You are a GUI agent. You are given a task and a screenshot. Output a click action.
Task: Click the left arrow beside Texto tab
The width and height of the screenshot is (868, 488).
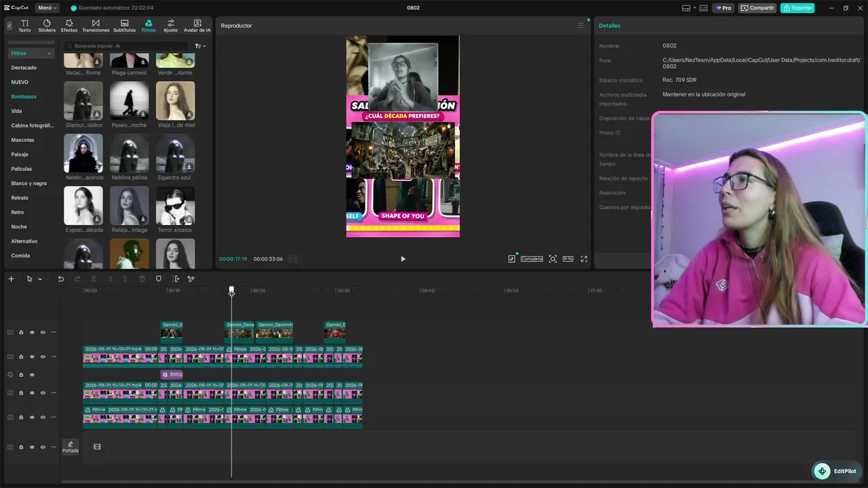point(9,26)
